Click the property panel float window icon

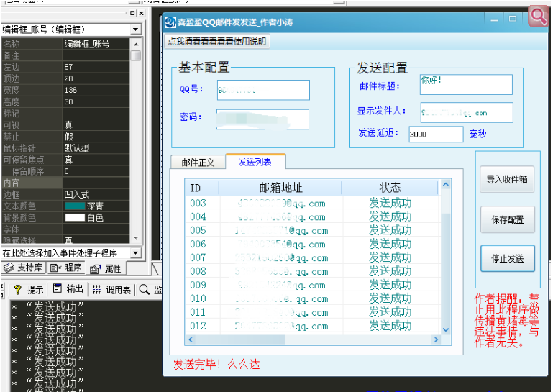tap(132, 13)
